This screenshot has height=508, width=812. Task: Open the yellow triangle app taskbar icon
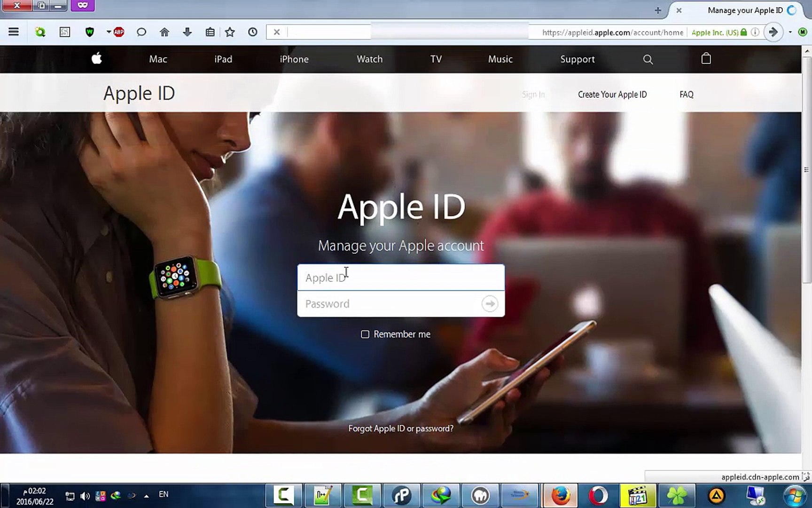[716, 496]
